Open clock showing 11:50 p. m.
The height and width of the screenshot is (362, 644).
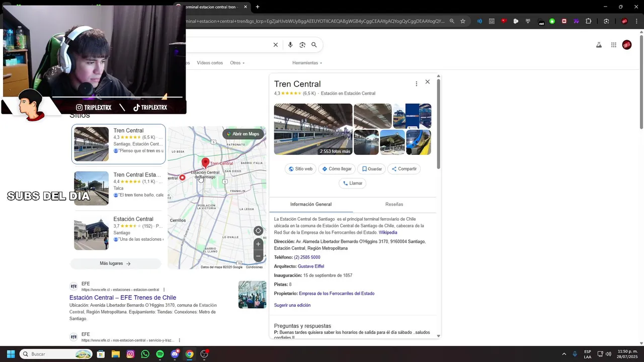(628, 354)
